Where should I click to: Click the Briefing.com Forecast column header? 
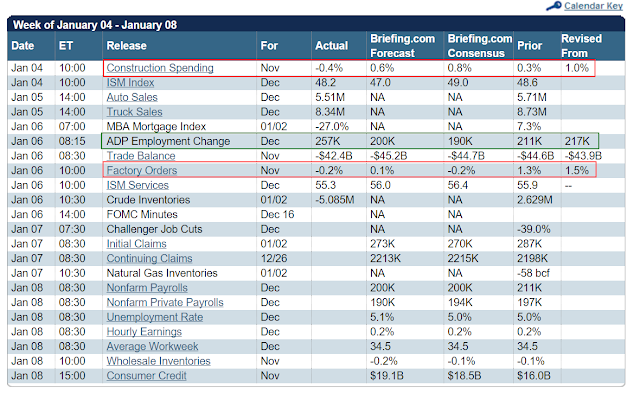[402, 46]
